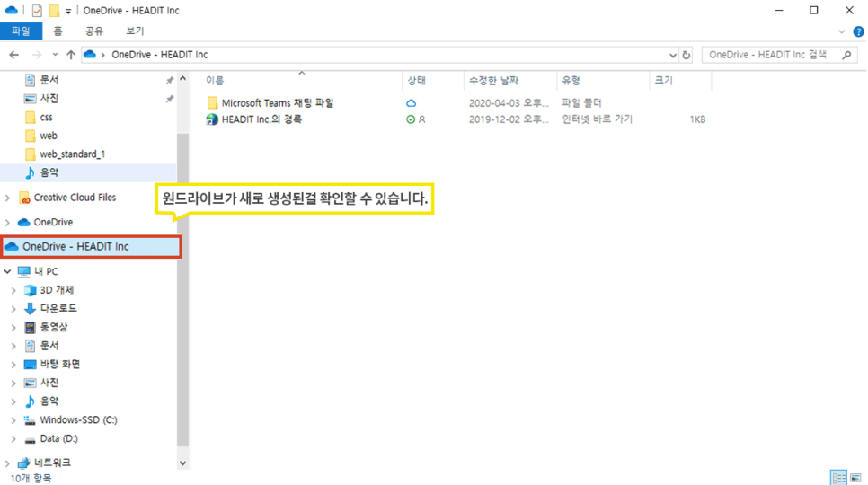Click the green synced status icon

[x=411, y=119]
